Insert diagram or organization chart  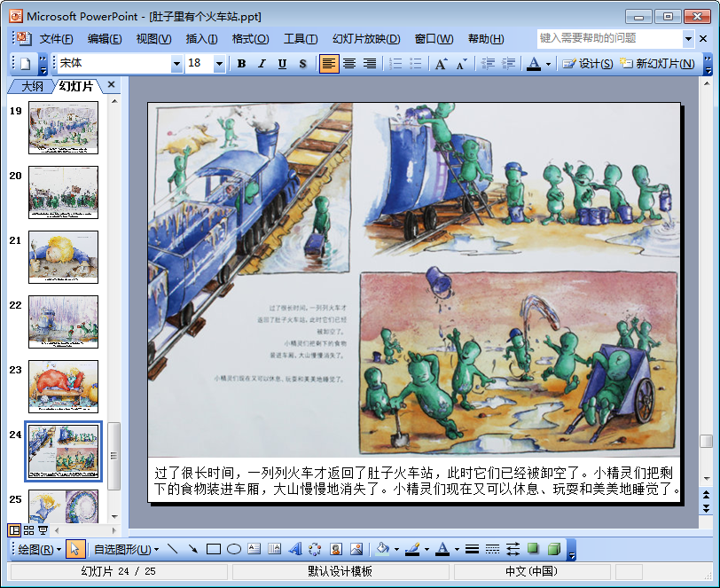coord(315,549)
